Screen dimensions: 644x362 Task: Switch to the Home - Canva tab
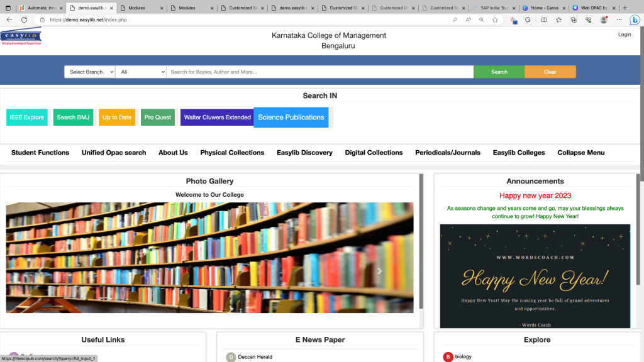click(543, 8)
